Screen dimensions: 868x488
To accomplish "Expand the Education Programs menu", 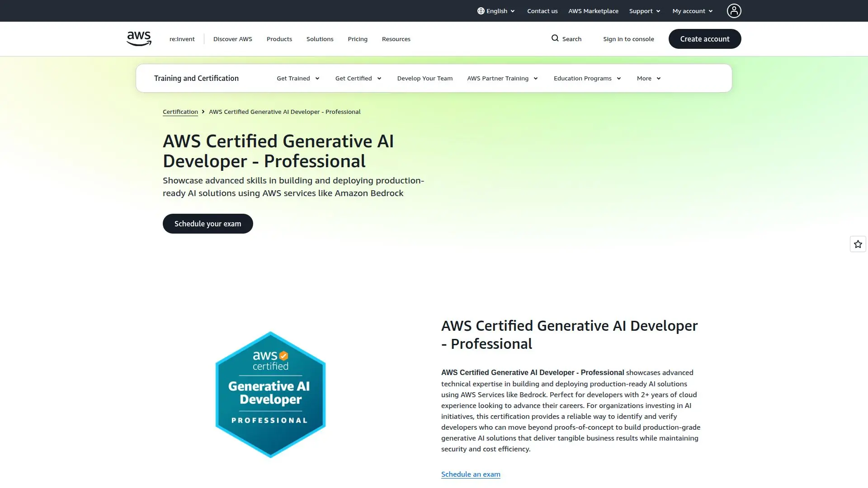I will pos(587,78).
